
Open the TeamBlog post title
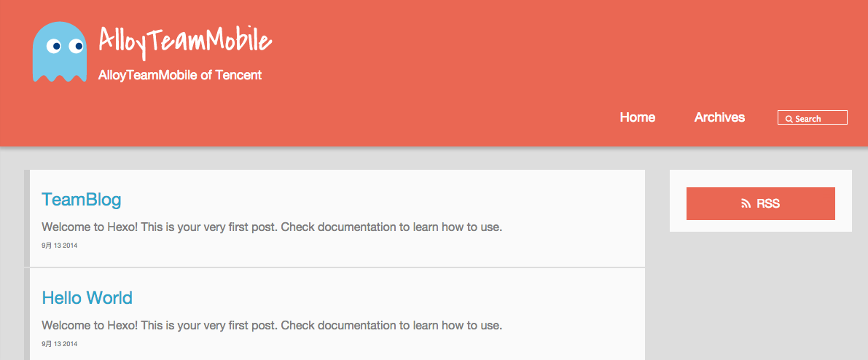pos(82,200)
